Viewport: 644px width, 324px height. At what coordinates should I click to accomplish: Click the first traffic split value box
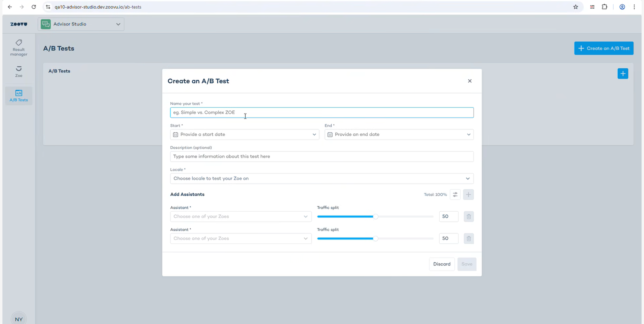click(448, 216)
